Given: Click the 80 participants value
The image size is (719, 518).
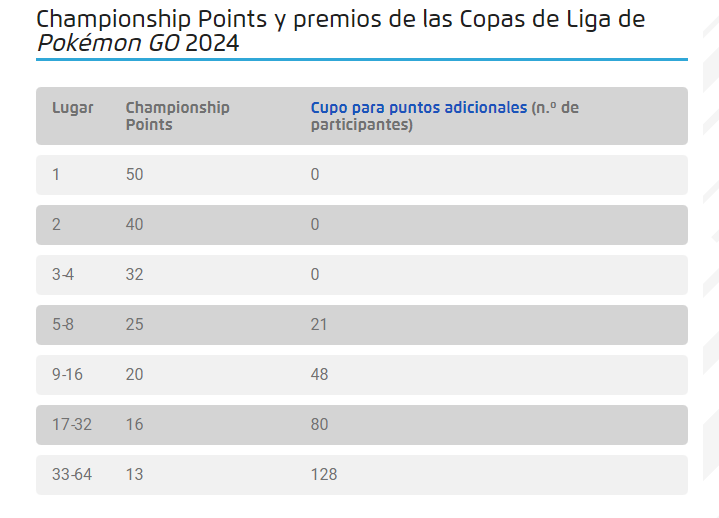Looking at the screenshot, I should point(319,424).
